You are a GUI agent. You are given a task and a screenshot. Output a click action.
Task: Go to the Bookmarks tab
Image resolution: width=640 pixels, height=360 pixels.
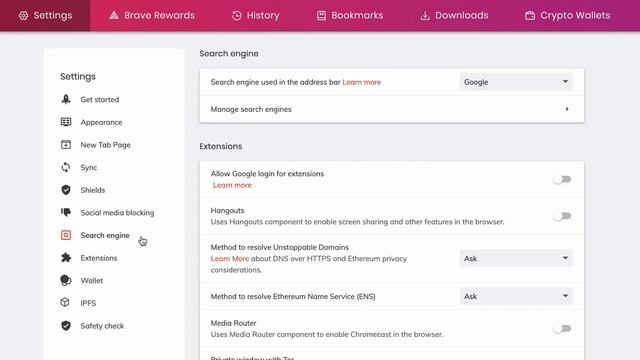[350, 16]
